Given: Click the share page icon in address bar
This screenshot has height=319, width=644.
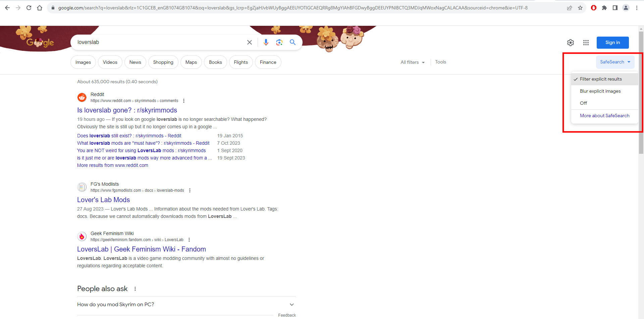Looking at the screenshot, I should (x=570, y=8).
